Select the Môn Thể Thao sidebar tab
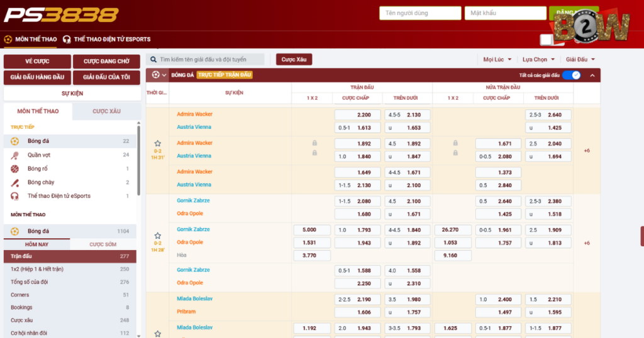644x338 pixels. tap(38, 111)
